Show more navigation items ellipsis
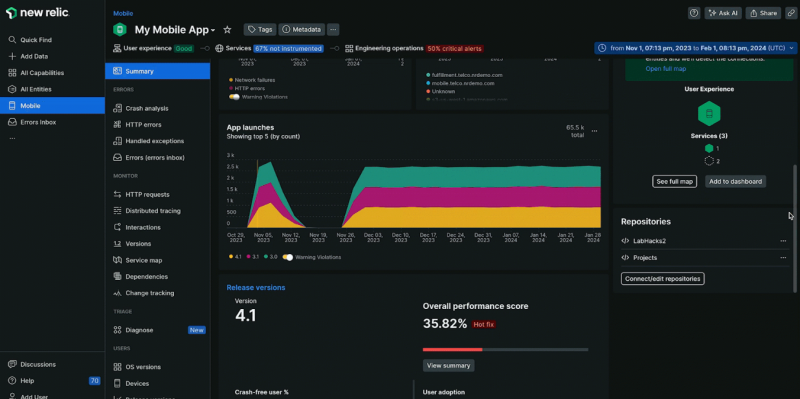 12,138
